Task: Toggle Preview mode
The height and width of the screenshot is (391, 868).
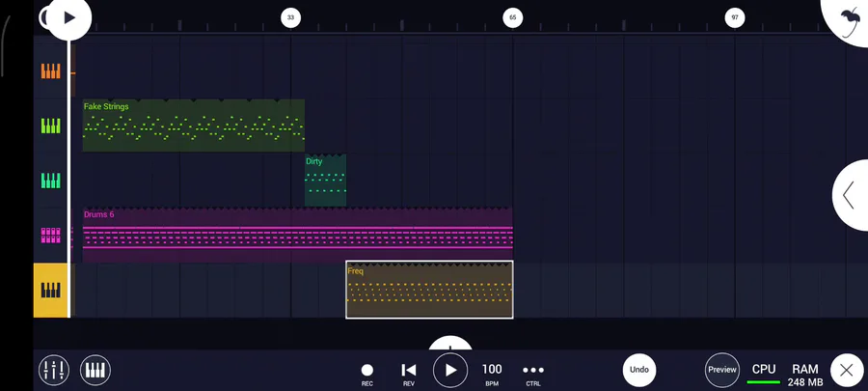Action: (722, 370)
